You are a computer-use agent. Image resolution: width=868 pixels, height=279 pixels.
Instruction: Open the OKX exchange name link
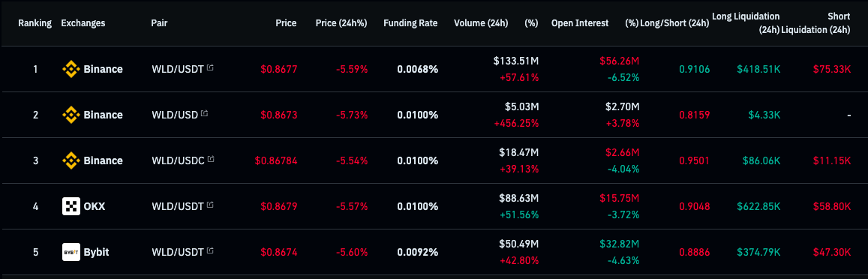94,206
